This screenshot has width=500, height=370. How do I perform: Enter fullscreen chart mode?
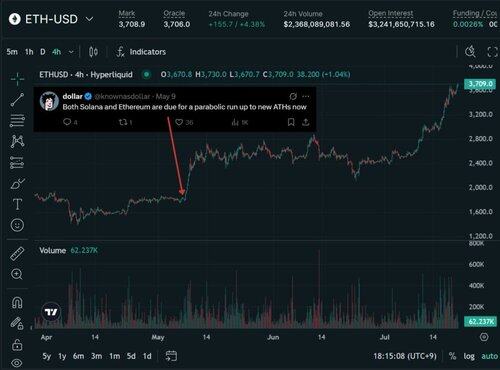[492, 52]
